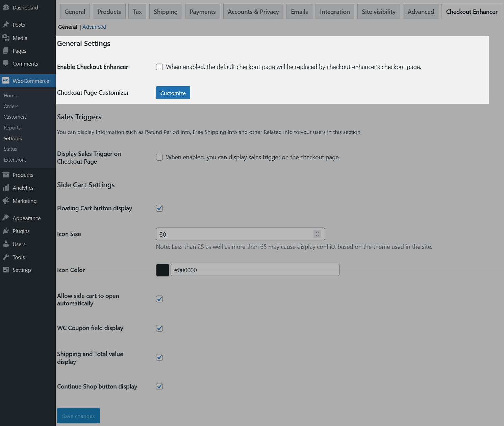Open the Icon Color swatch picker
504x426 pixels.
(x=162, y=270)
